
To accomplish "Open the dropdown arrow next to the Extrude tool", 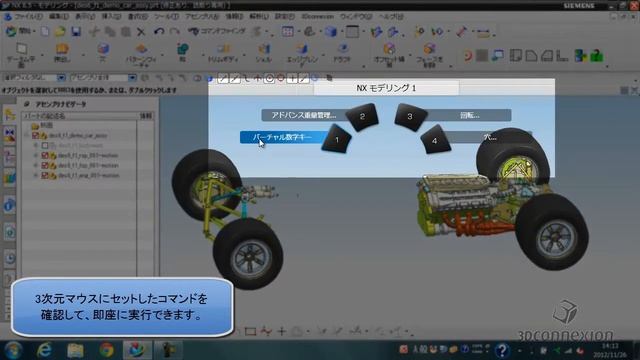I will 83,55.
